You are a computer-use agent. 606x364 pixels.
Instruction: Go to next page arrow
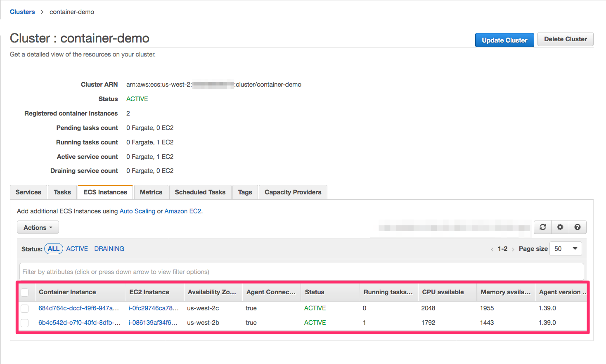coord(513,249)
